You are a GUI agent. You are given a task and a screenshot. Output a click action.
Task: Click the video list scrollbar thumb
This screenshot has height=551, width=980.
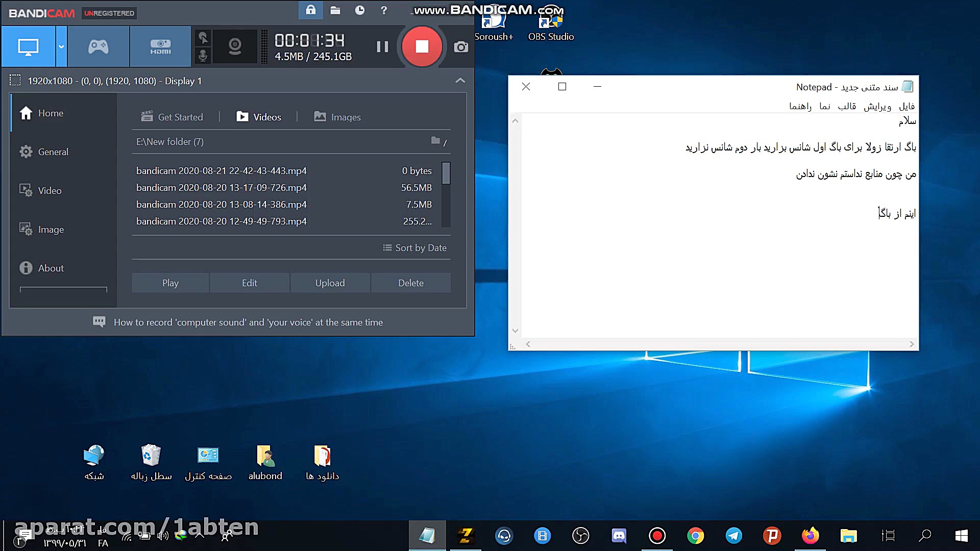point(446,173)
